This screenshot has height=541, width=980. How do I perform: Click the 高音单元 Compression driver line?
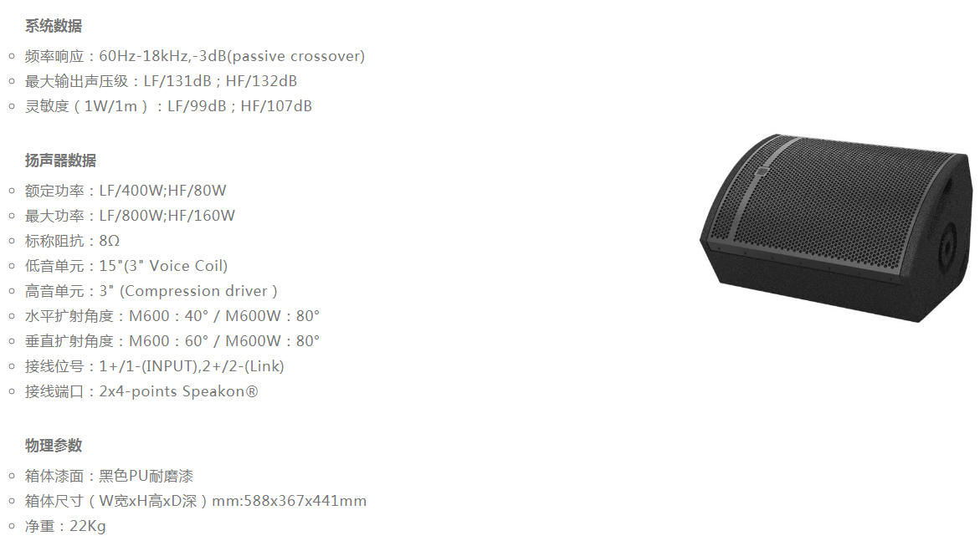pyautogui.click(x=151, y=291)
